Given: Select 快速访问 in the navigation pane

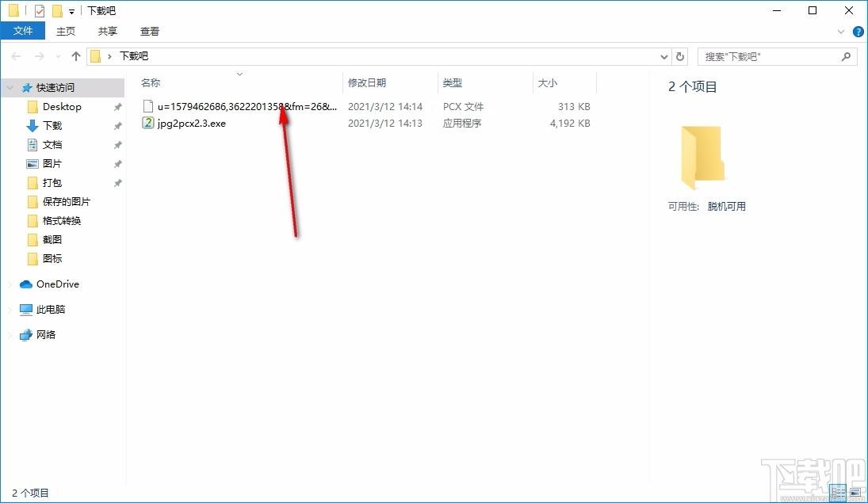Looking at the screenshot, I should click(x=55, y=87).
